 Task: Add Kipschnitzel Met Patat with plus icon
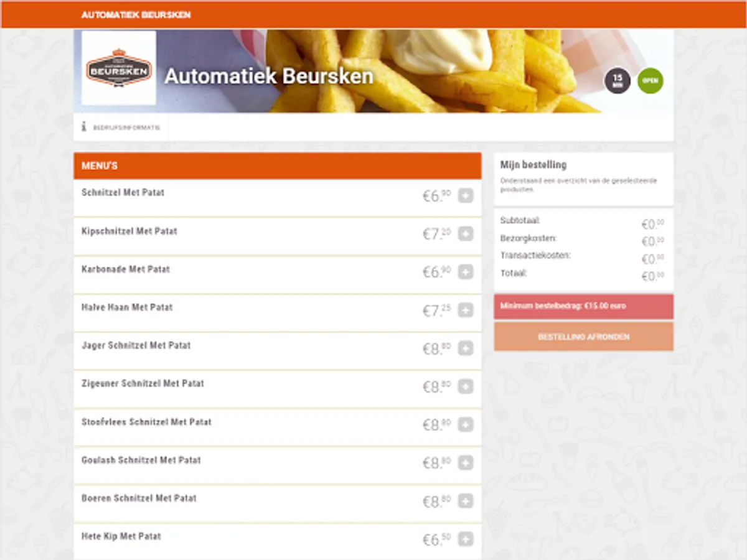pos(466,234)
